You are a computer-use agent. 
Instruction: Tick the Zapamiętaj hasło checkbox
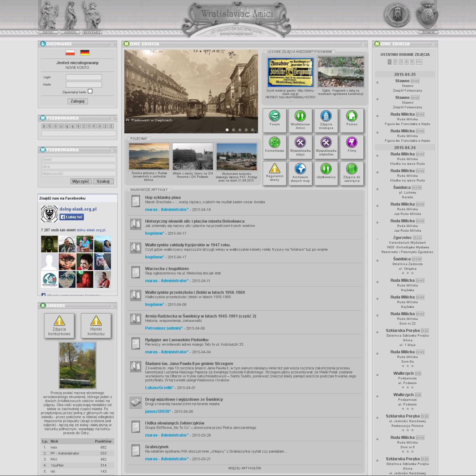(x=90, y=91)
